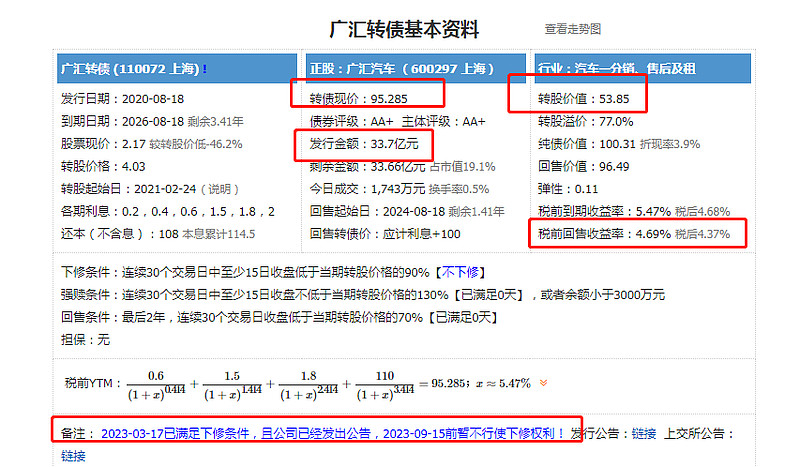Viewport: 800px width, 467px height.
Task: Select the 纯债价值：100.31 value
Action: click(x=587, y=144)
